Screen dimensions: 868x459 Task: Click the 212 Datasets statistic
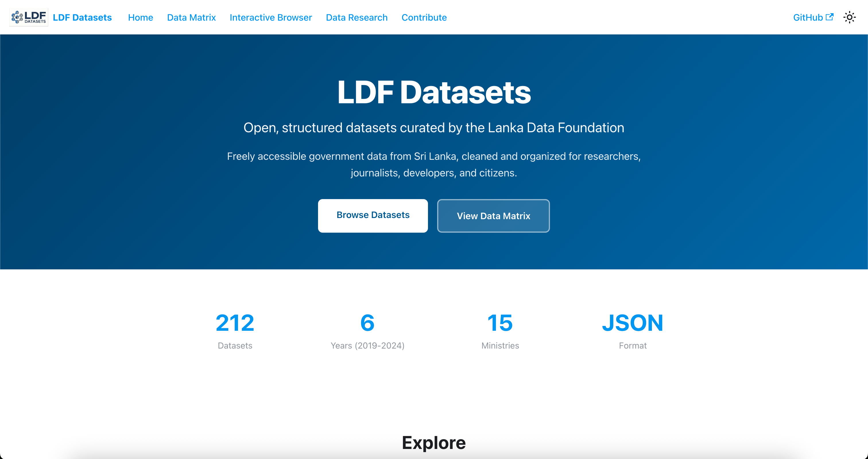click(235, 323)
